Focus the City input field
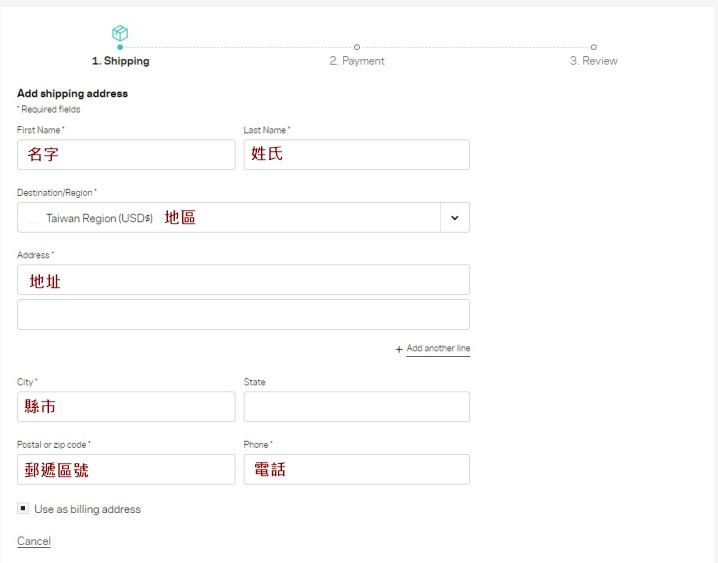Image resolution: width=718 pixels, height=563 pixels. (x=126, y=406)
